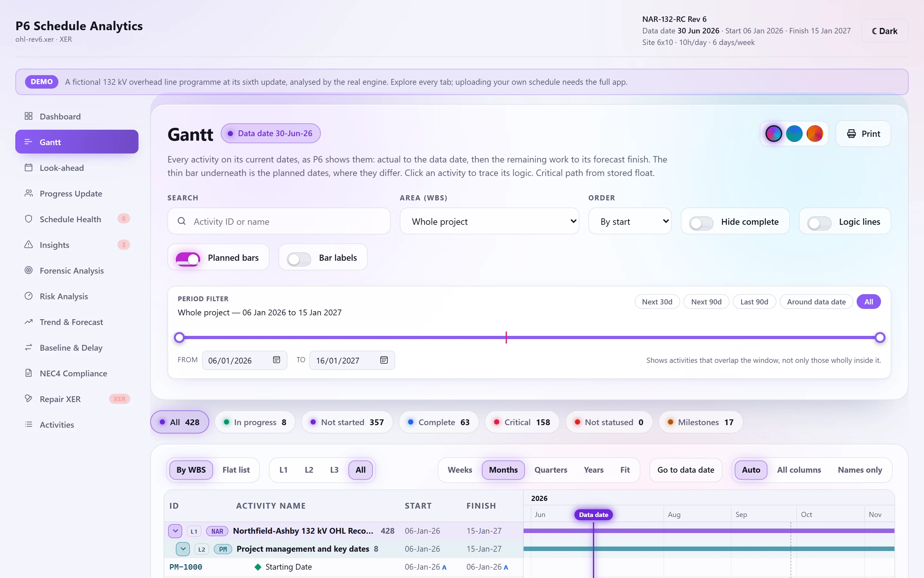This screenshot has width=924, height=578.
Task: Click the printer icon on Print
Action: coord(851,133)
